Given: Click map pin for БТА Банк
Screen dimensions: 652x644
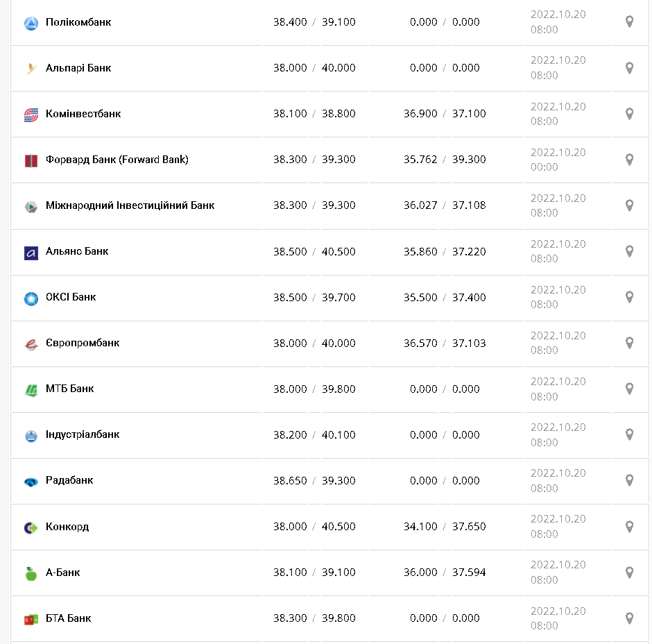Looking at the screenshot, I should [x=629, y=618].
